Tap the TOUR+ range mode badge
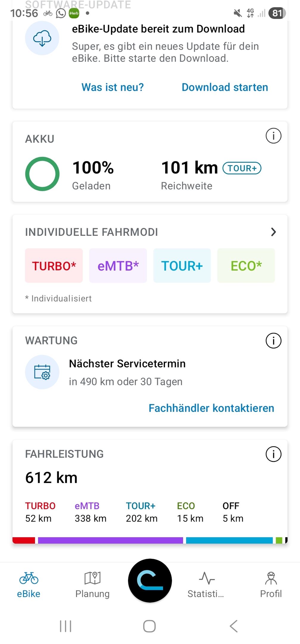300x644 pixels. [x=242, y=168]
